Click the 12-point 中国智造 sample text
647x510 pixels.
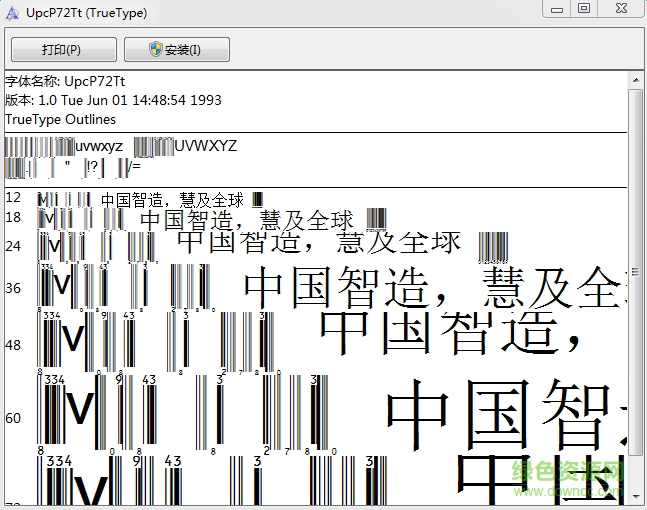172,201
